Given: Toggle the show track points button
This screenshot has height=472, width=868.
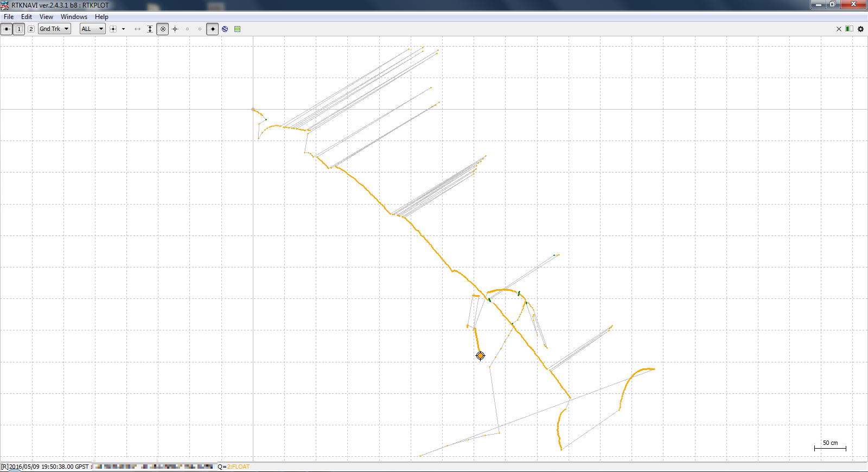Looking at the screenshot, I should tap(213, 29).
